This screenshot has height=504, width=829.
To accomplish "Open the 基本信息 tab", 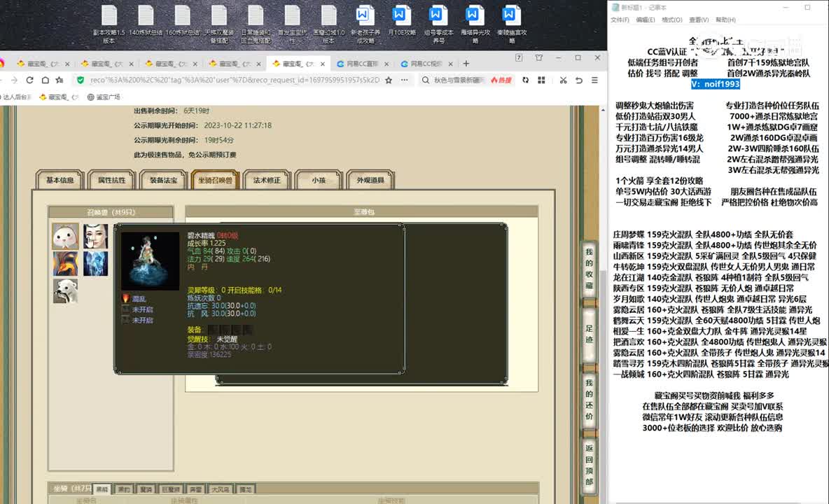I will (60, 180).
